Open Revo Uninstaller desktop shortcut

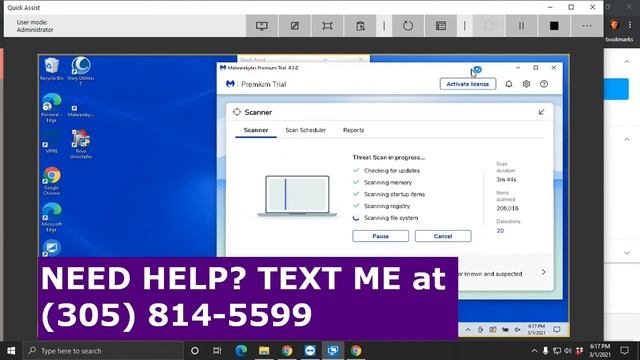tap(81, 144)
